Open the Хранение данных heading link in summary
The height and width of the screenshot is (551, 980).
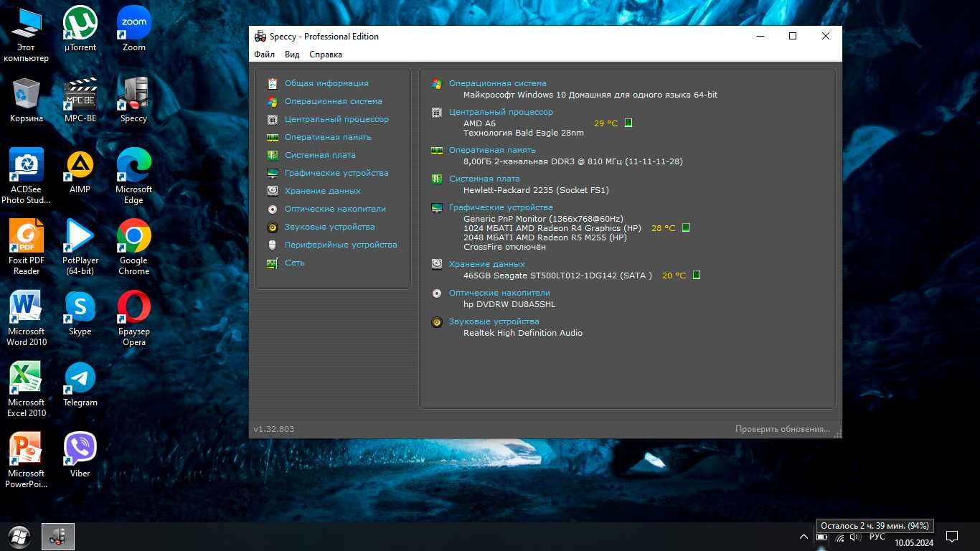point(487,264)
